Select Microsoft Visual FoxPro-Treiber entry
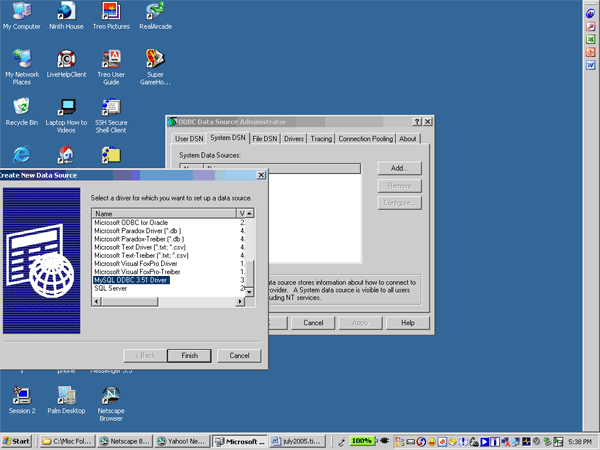Screen dimensions: 600x450 [x=137, y=272]
